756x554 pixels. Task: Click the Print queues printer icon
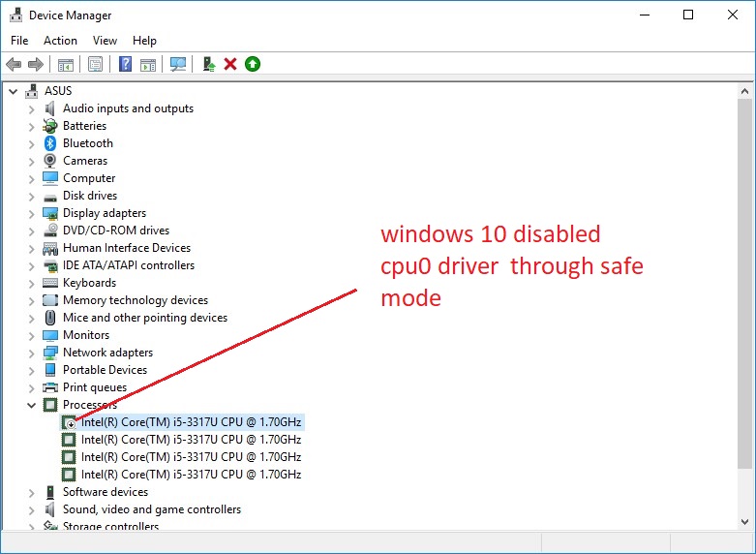click(50, 387)
